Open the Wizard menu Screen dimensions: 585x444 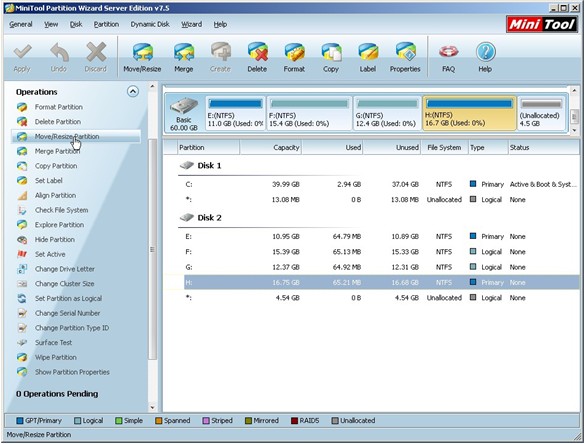pyautogui.click(x=191, y=24)
